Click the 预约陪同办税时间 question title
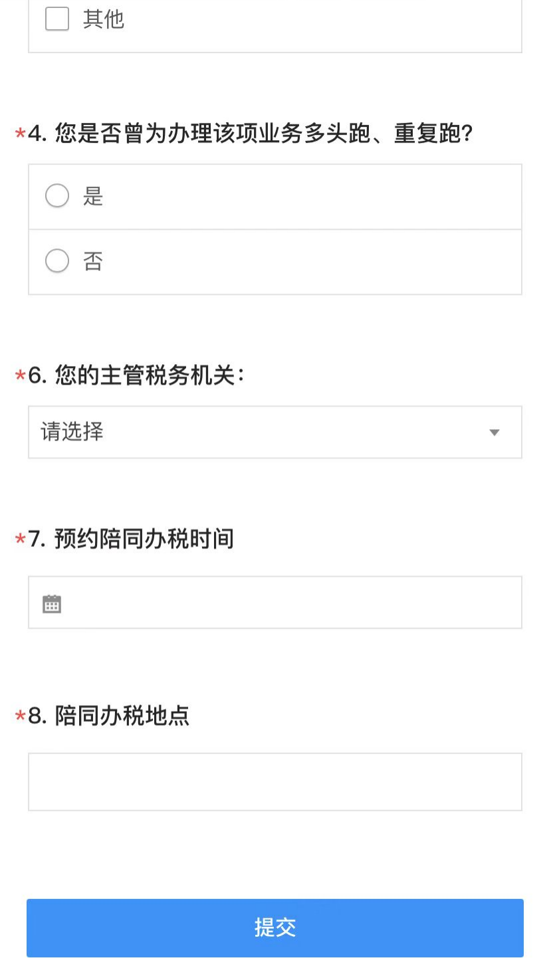The image size is (551, 980). (x=131, y=538)
